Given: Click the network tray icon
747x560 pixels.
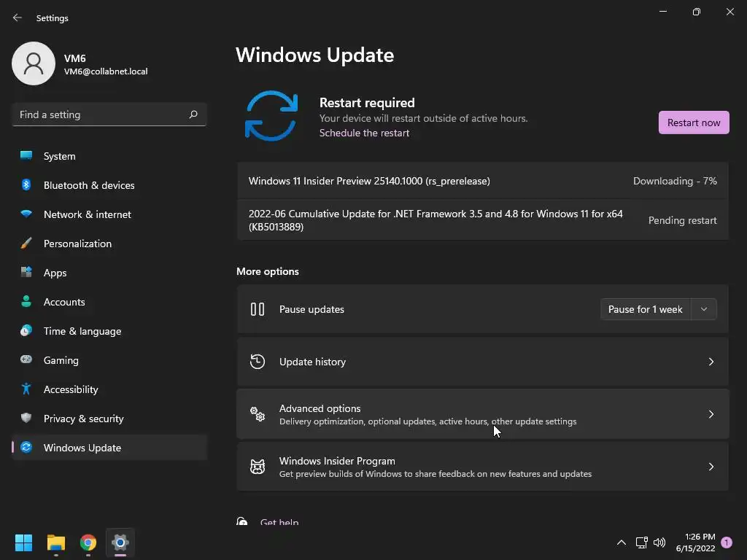Looking at the screenshot, I should click(x=641, y=542).
